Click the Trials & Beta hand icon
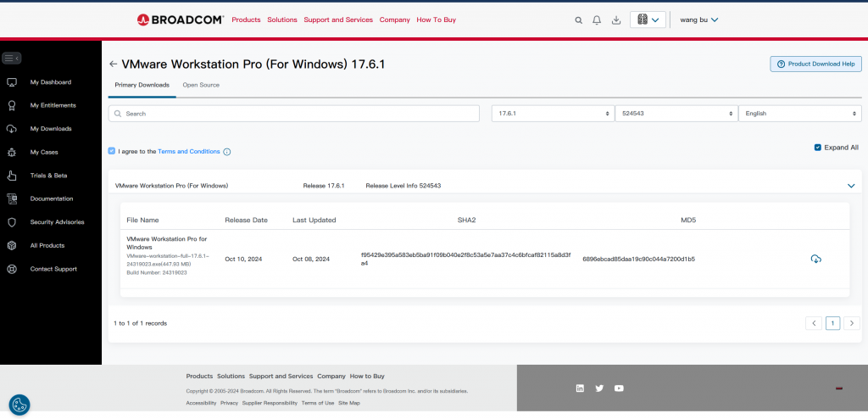 11,176
